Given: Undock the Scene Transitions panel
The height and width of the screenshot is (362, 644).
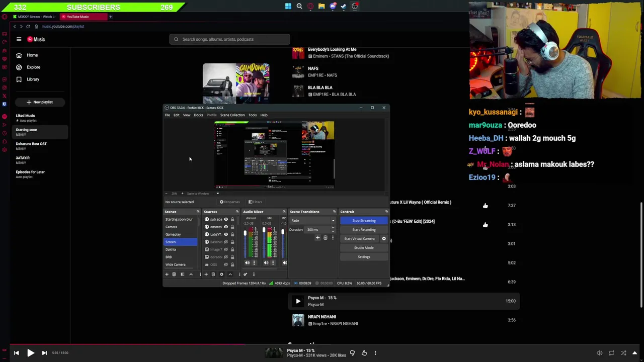Looking at the screenshot, I should (x=334, y=212).
